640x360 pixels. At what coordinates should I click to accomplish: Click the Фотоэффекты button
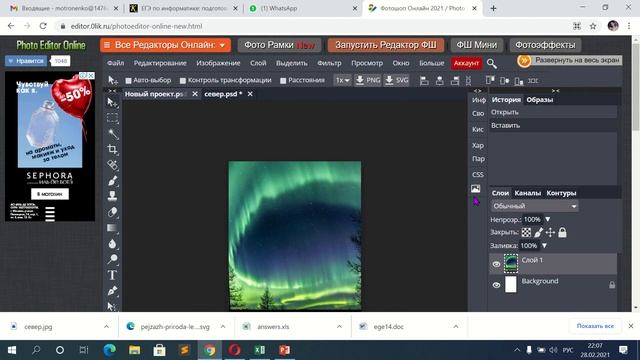(x=545, y=45)
